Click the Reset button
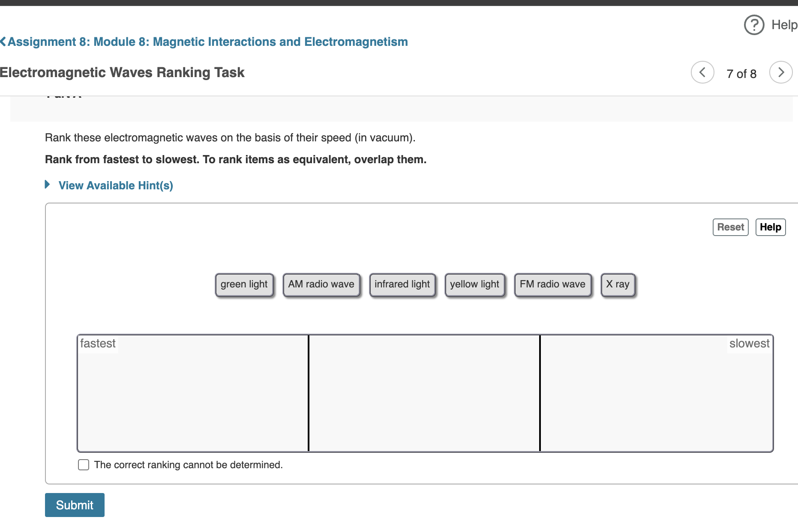 730,227
